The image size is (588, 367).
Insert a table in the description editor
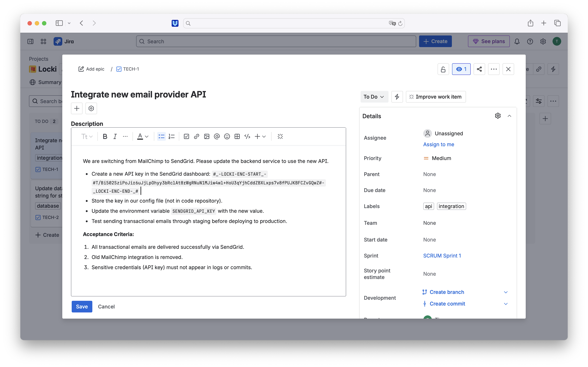point(237,136)
